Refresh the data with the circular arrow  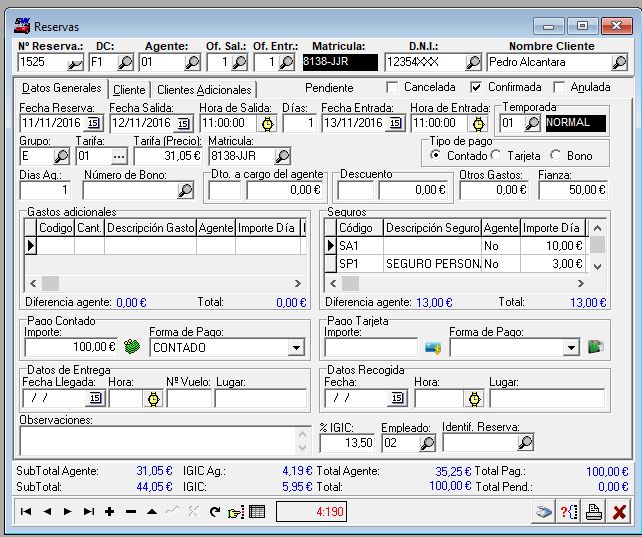[x=215, y=512]
